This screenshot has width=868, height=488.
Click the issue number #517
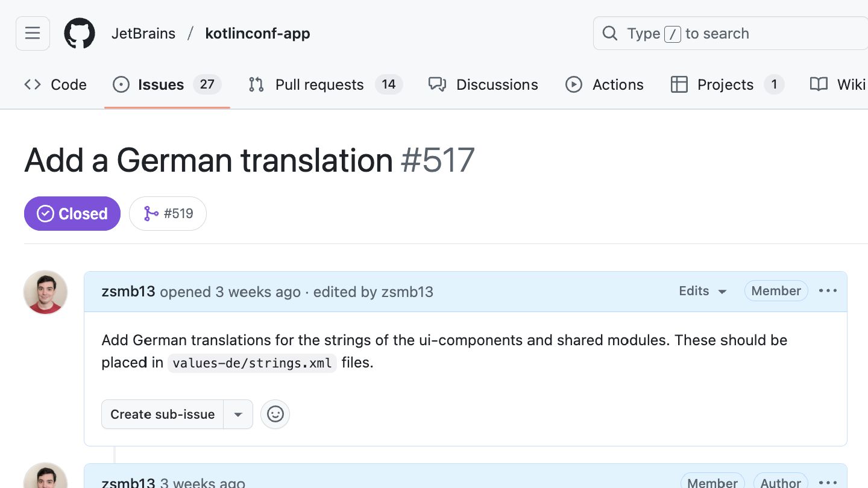click(438, 160)
